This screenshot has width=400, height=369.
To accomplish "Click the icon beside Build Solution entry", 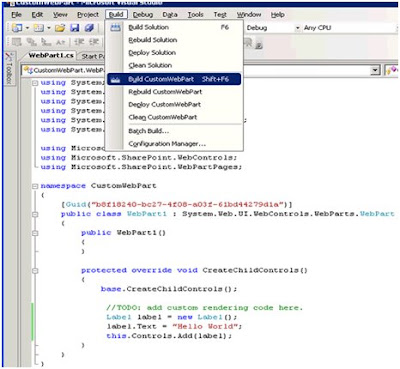I will [115, 27].
